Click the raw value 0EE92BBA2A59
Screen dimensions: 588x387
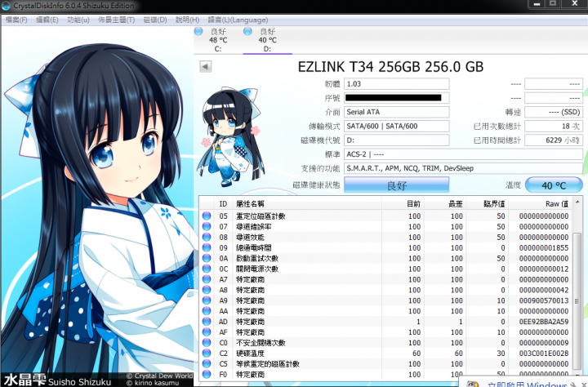[544, 322]
